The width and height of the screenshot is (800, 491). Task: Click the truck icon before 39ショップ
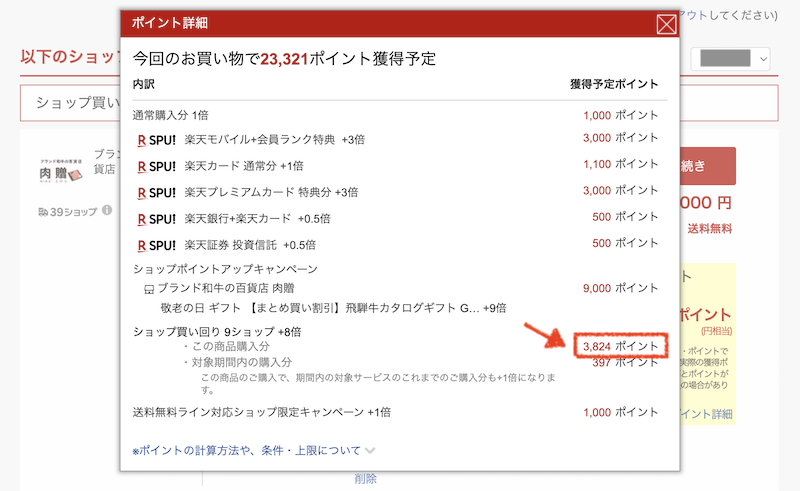coord(43,211)
